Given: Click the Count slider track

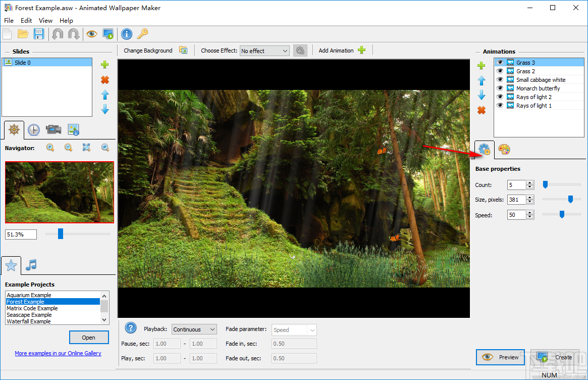Looking at the screenshot, I should pos(561,184).
